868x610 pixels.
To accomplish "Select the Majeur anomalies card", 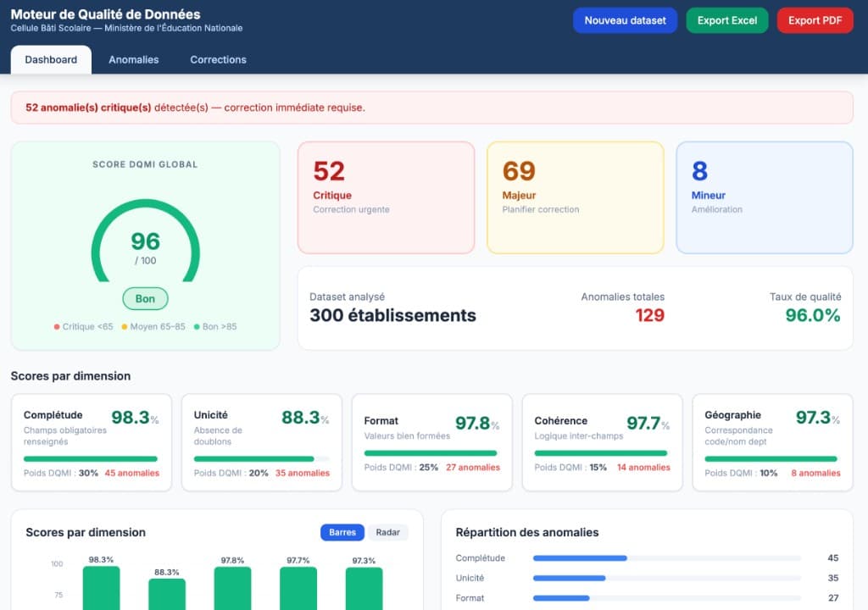I will [575, 197].
